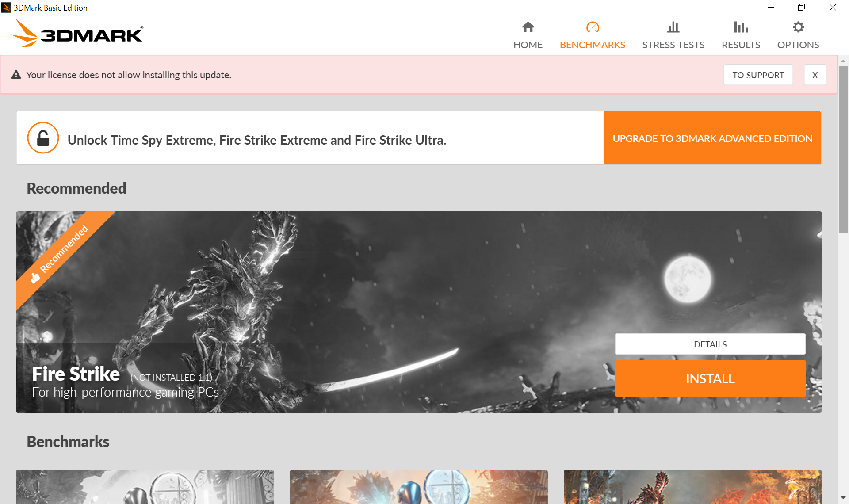Click the vertical scrollbar thumb
849x504 pixels.
click(843, 149)
